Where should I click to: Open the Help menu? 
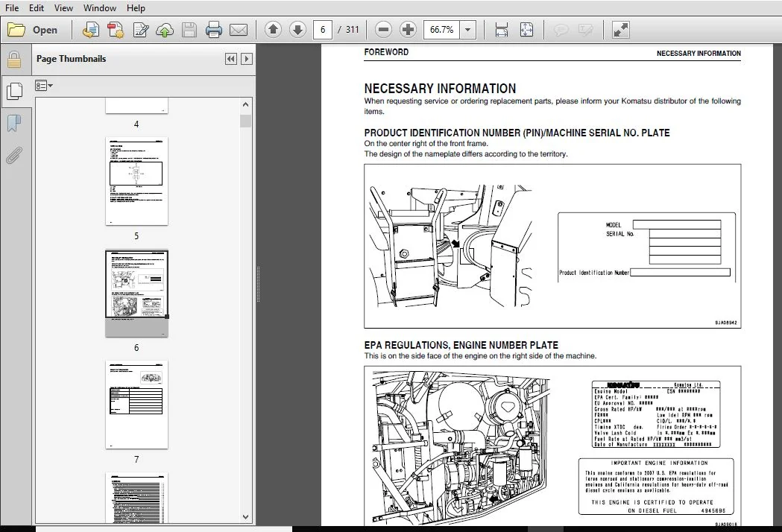136,8
